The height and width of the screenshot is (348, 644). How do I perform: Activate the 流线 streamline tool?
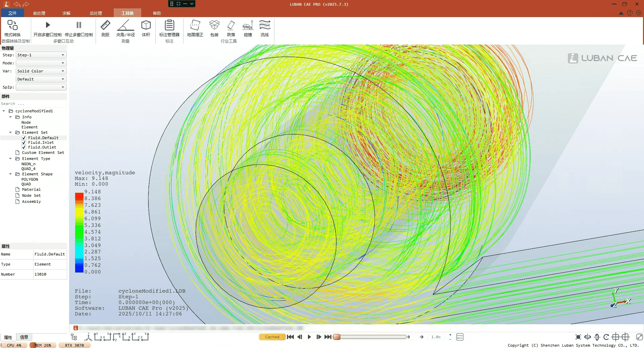click(265, 25)
